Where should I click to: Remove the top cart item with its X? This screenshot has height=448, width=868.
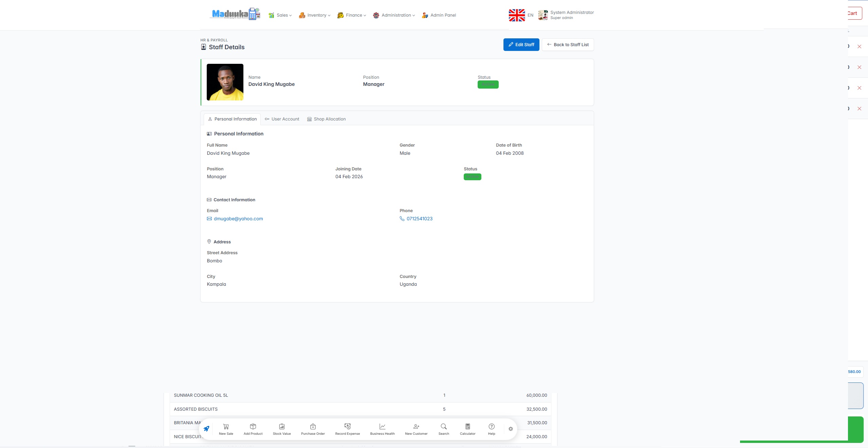coord(860,46)
